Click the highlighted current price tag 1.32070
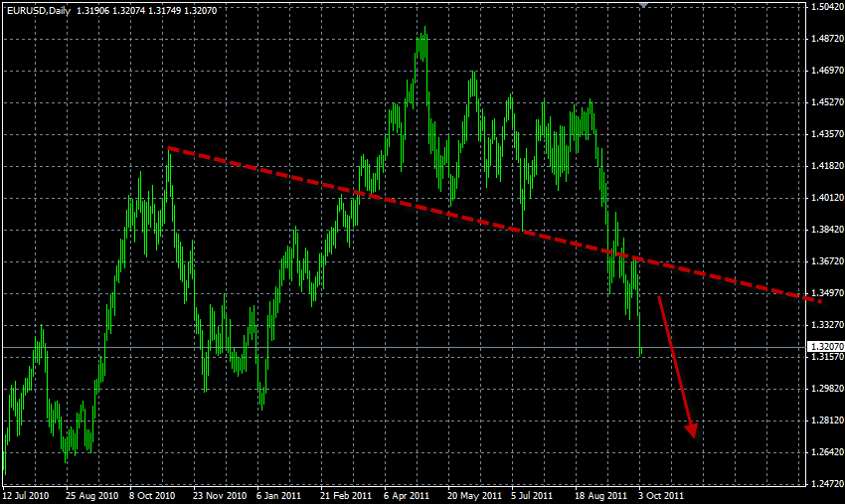The height and width of the screenshot is (504, 845). [826, 347]
